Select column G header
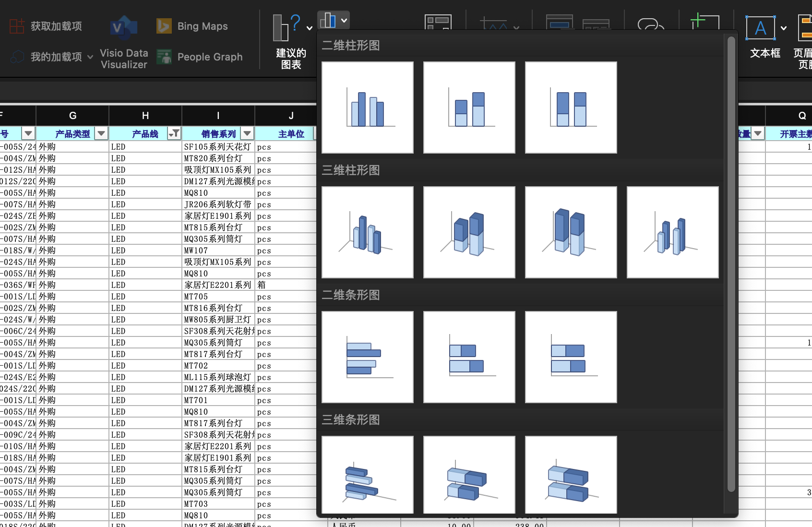 pyautogui.click(x=72, y=116)
